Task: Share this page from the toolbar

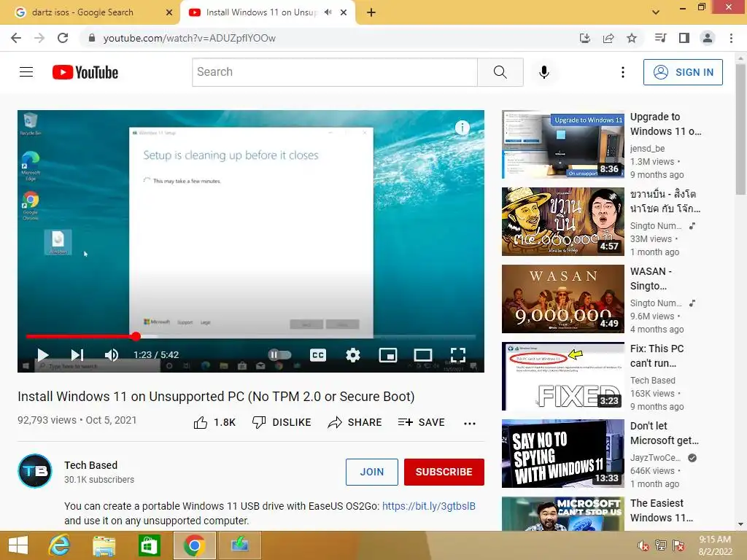Action: click(x=608, y=38)
